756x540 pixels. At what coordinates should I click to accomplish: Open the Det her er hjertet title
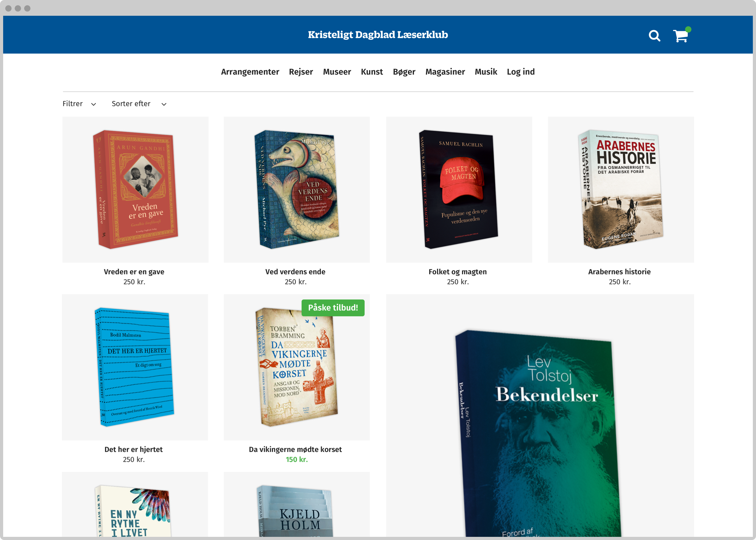[x=133, y=449]
